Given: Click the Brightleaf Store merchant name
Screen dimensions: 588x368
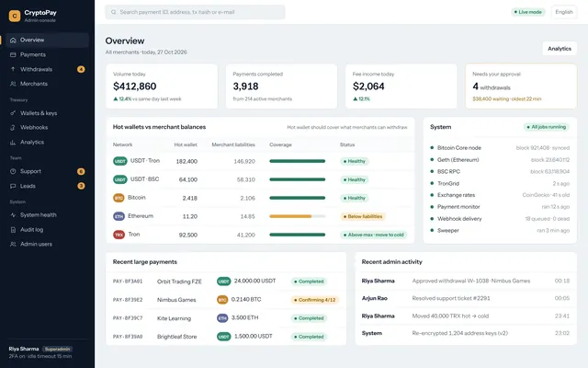Looking at the screenshot, I should tap(176, 337).
